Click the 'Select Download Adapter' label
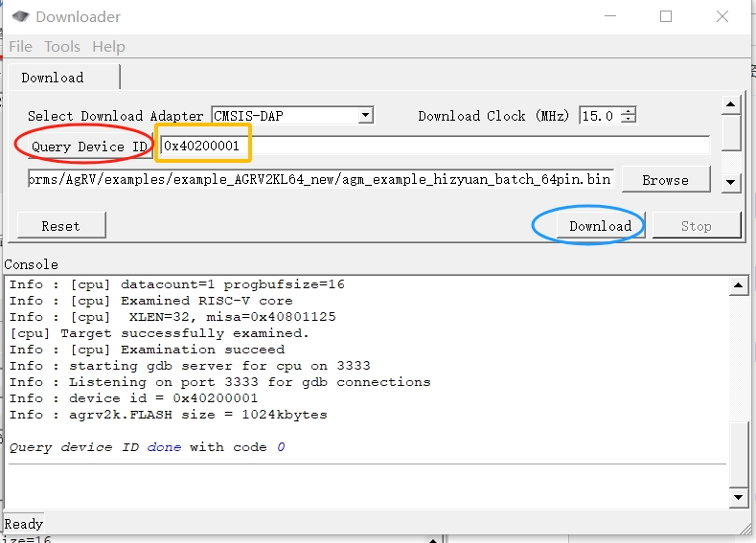This screenshot has width=756, height=543. tap(115, 116)
